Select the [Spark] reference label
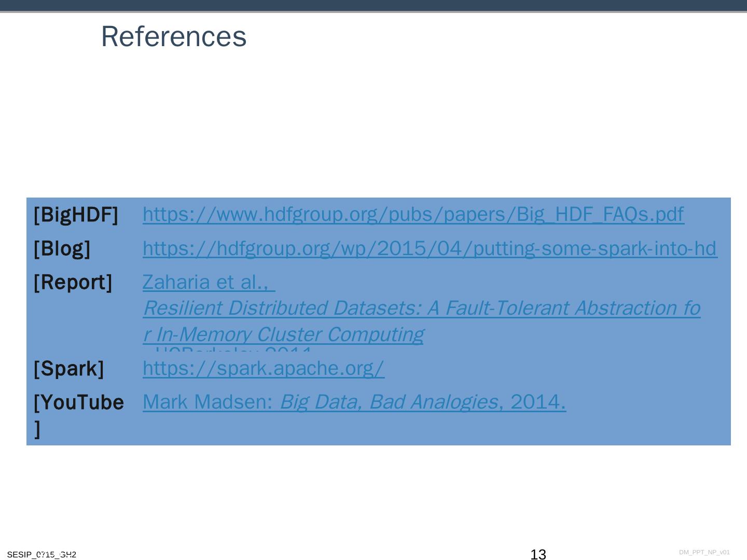Screen dimensions: 747x560 68,368
